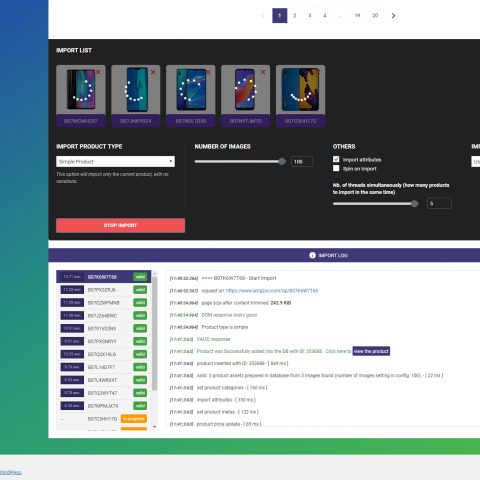Remove the fourth phone from import list
The image size is (480, 480).
click(263, 72)
